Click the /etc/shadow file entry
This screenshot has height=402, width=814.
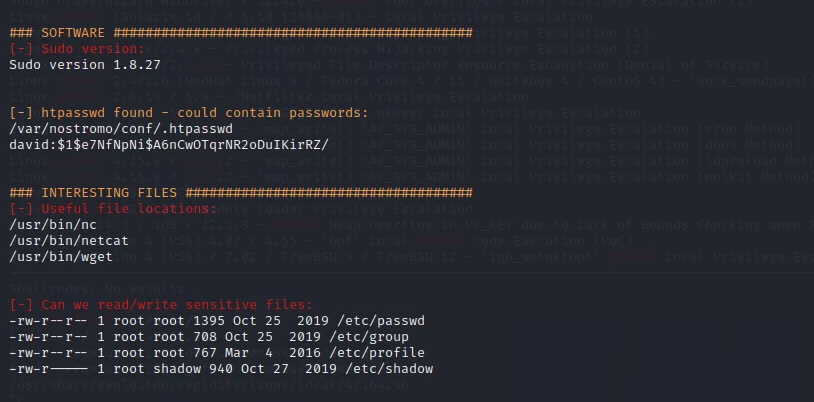click(x=221, y=369)
